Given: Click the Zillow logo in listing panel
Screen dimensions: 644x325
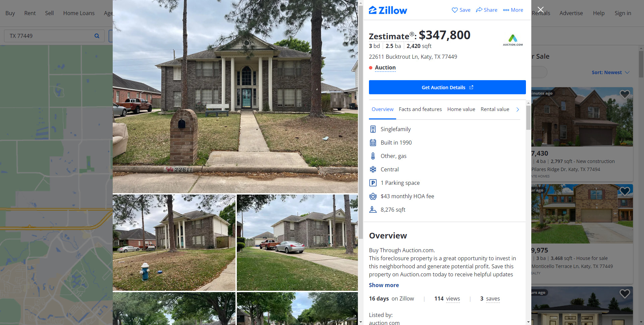Looking at the screenshot, I should tap(388, 10).
